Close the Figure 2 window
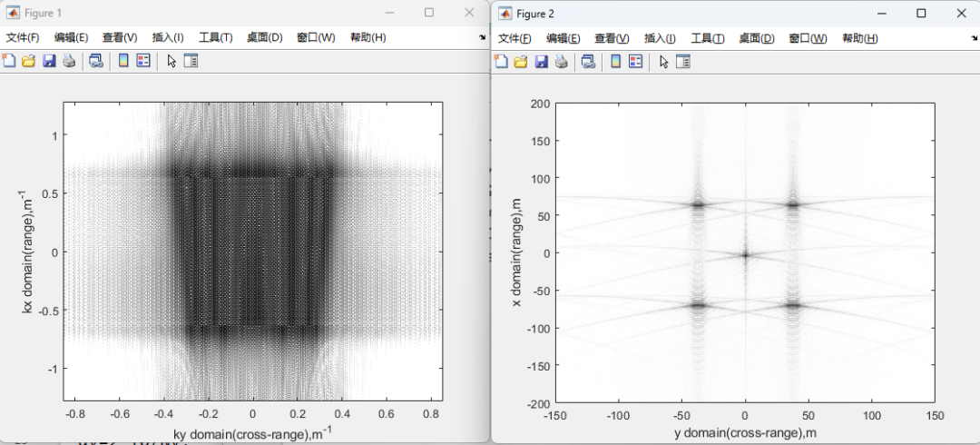 coord(961,13)
